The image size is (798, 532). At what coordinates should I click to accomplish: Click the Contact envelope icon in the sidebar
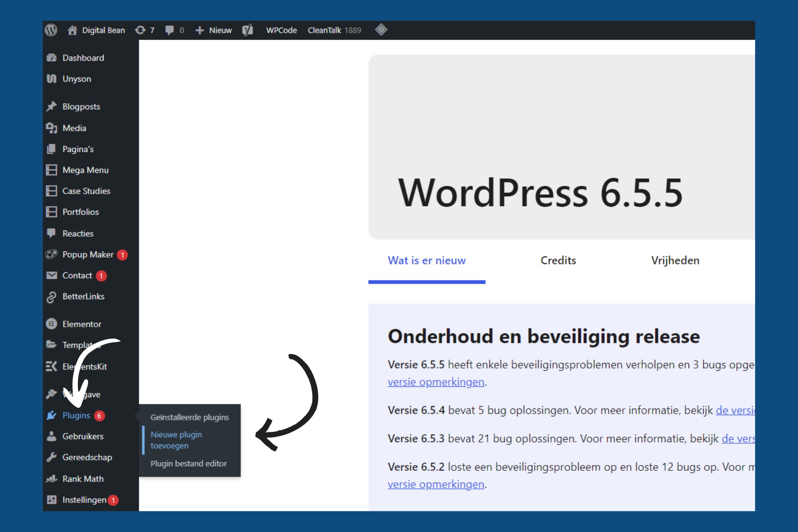(x=51, y=275)
